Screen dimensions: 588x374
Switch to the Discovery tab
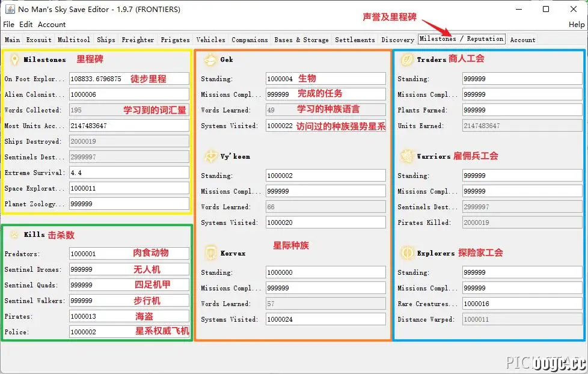click(397, 40)
